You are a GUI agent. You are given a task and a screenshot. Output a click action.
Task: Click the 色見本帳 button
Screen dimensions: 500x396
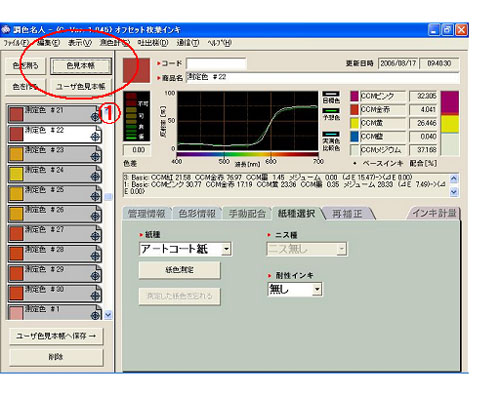click(81, 66)
